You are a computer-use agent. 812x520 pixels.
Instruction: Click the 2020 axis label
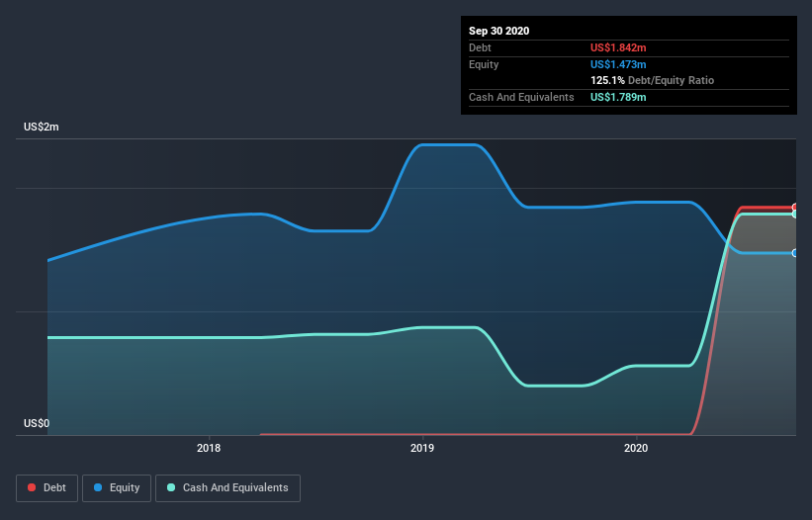point(636,448)
